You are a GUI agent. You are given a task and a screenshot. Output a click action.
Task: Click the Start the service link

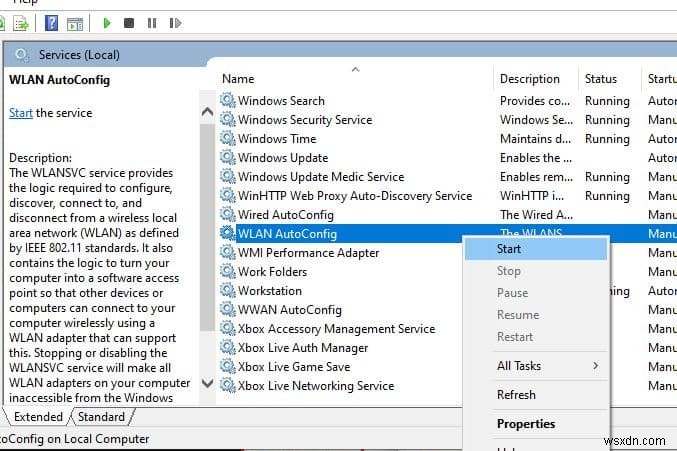21,113
